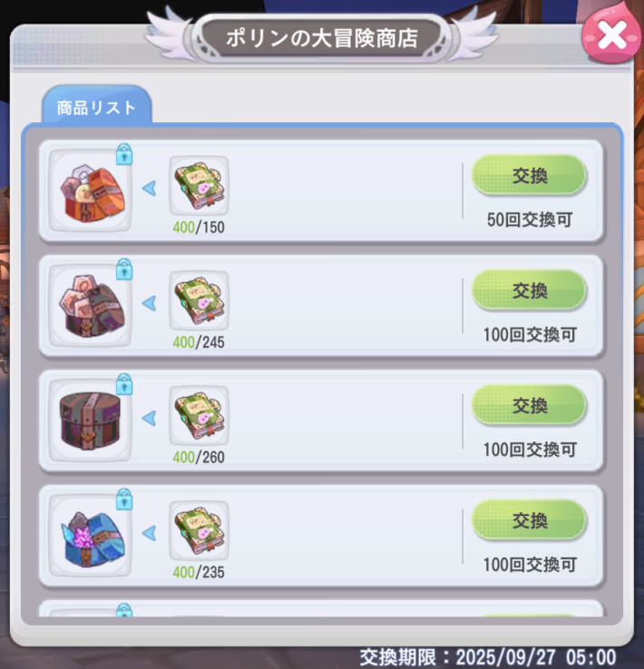This screenshot has height=669, width=644.
Task: Tap the lock badge on orange box item
Action: click(x=124, y=154)
